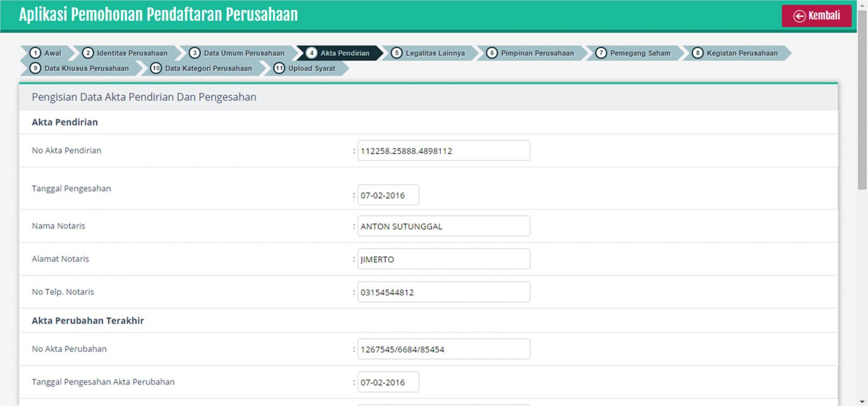This screenshot has height=406, width=868.
Task: Open Tanggal Pengesahan Akta Perubahan date field
Action: tap(388, 382)
